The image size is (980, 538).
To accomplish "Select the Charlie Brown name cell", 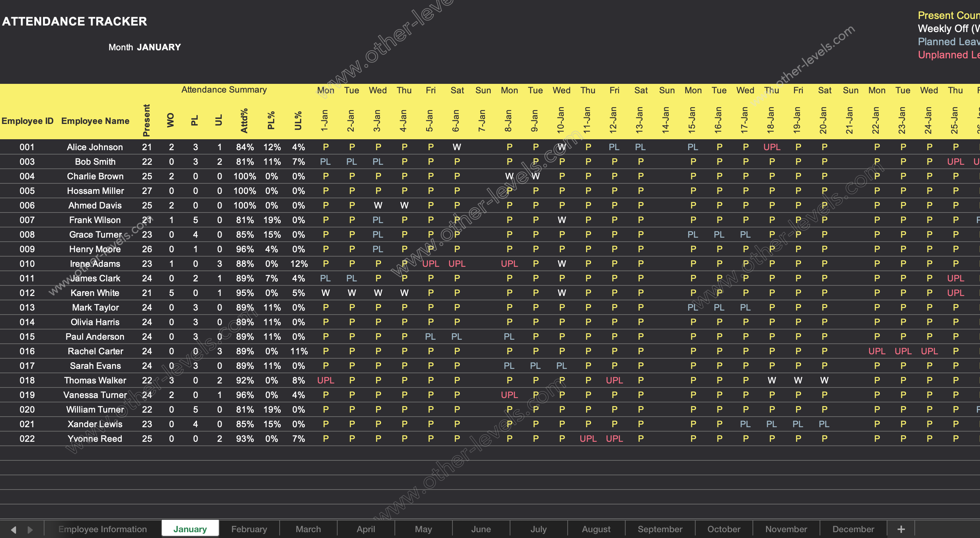I will coord(95,176).
